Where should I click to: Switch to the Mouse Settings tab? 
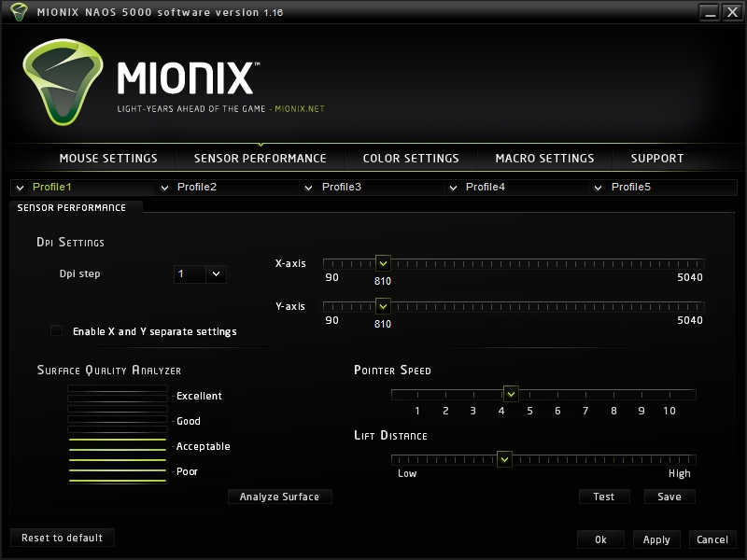[108, 158]
